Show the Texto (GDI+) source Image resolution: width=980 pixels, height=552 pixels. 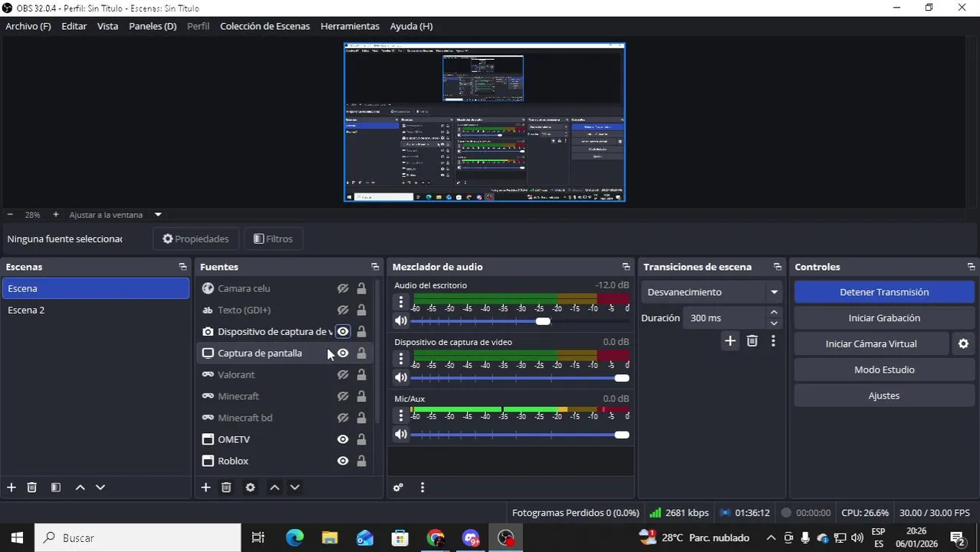pyautogui.click(x=343, y=310)
